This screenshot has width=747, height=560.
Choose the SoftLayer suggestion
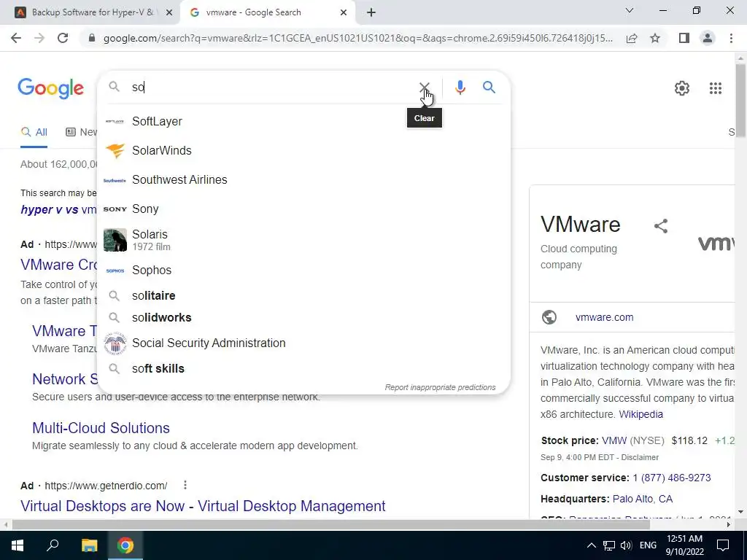point(303,122)
